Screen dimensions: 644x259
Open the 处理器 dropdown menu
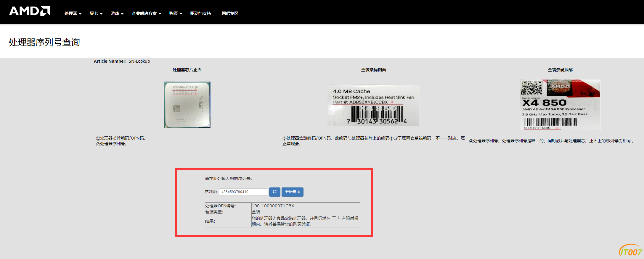[x=73, y=13]
